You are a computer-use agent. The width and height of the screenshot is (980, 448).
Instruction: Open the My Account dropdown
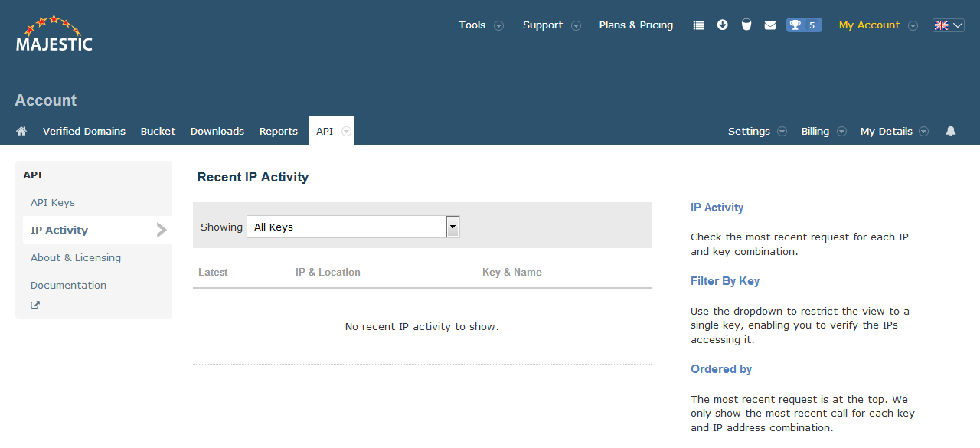878,25
